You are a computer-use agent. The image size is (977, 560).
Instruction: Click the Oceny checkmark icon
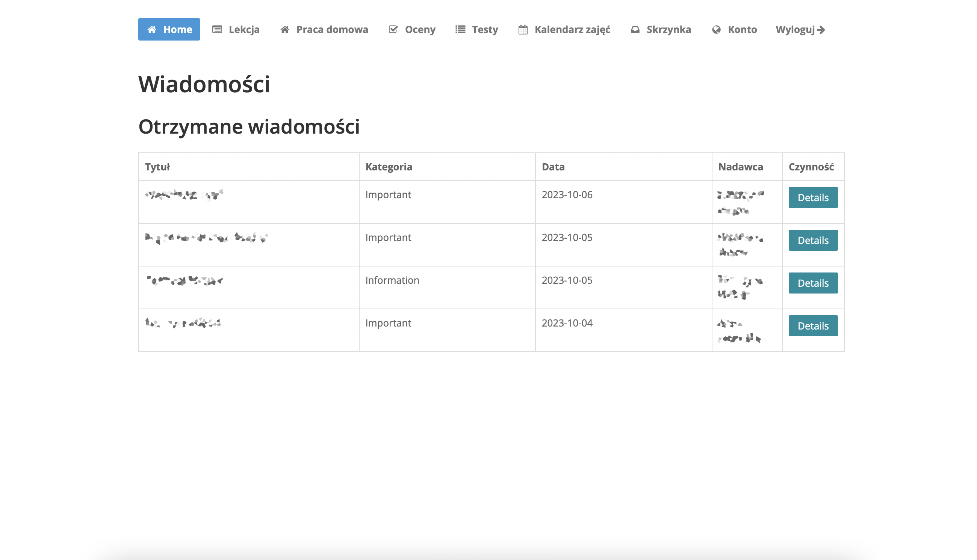[393, 30]
